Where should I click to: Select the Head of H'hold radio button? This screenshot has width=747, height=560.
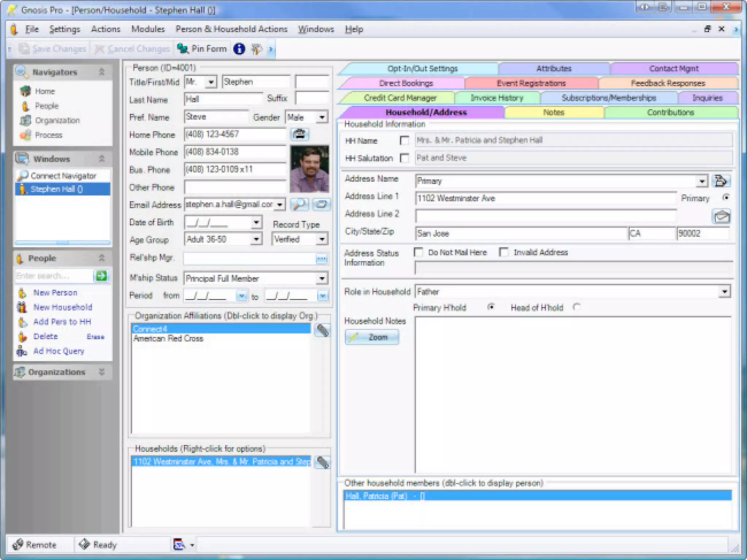coord(576,307)
